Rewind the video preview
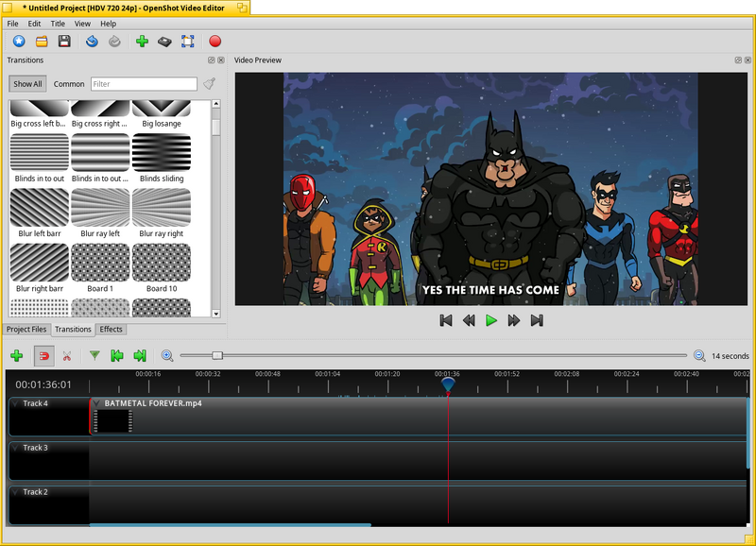Viewport: 756px width, 546px height. click(469, 320)
